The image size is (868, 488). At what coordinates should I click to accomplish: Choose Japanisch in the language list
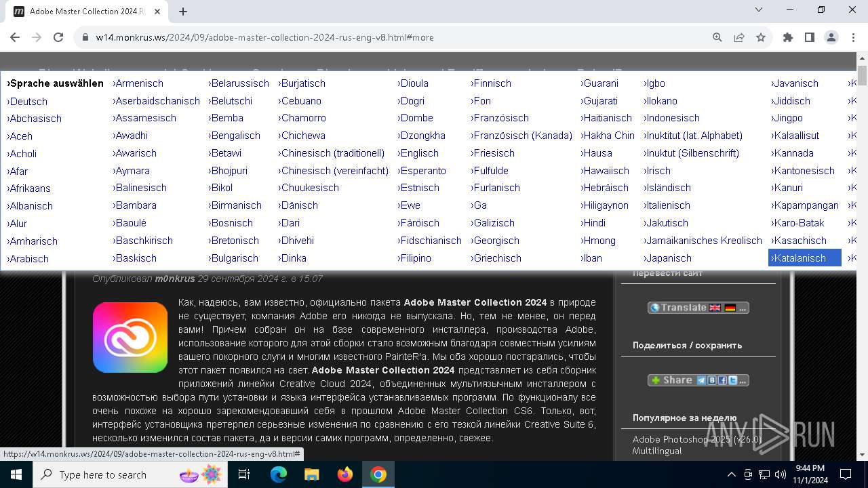pos(667,258)
